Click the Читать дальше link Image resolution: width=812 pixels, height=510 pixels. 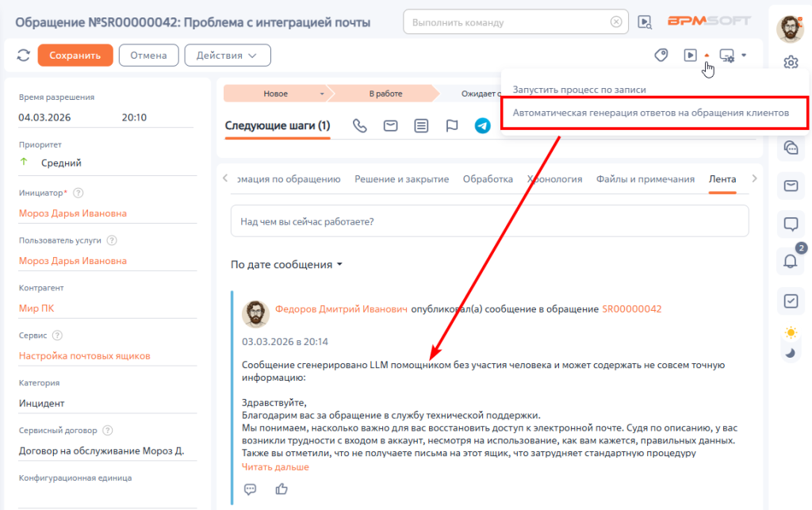(275, 467)
